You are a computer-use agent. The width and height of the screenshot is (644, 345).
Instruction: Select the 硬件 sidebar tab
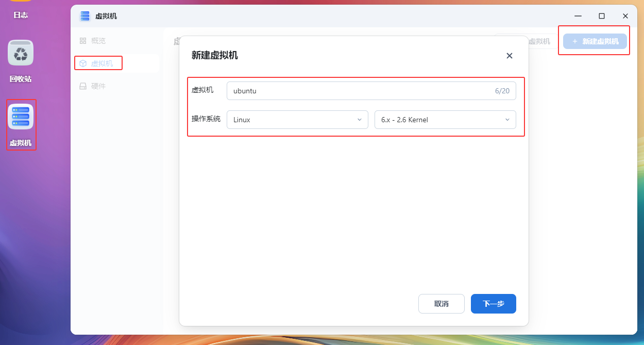click(x=98, y=86)
